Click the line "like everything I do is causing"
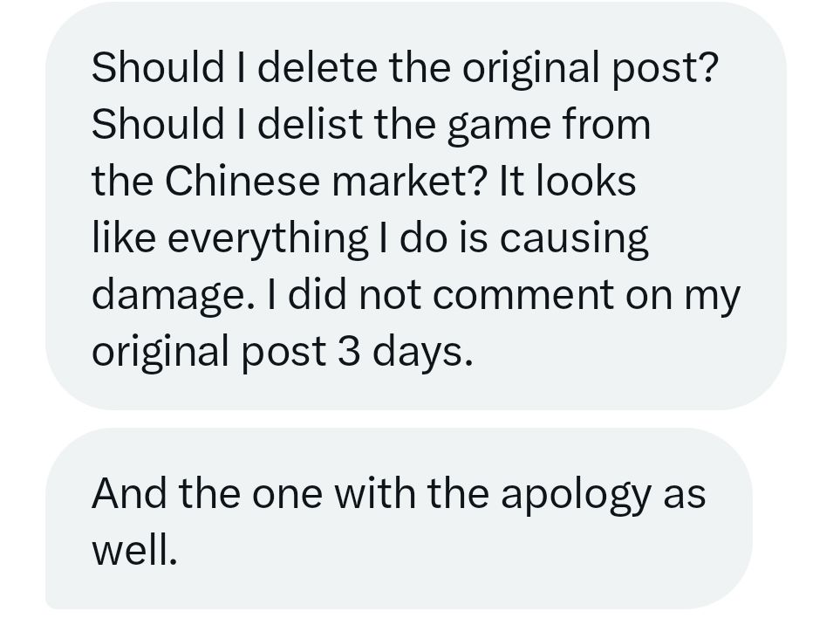The image size is (840, 625). (370, 237)
